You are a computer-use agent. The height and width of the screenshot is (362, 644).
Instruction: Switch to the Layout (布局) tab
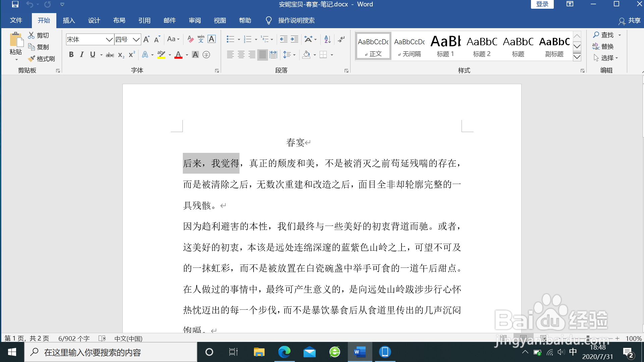point(119,20)
